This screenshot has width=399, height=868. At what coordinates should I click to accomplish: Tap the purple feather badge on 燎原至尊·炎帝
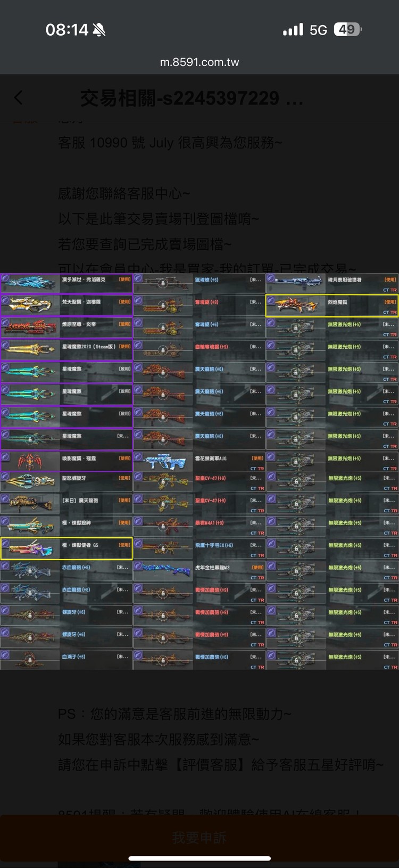pyautogui.click(x=5, y=323)
